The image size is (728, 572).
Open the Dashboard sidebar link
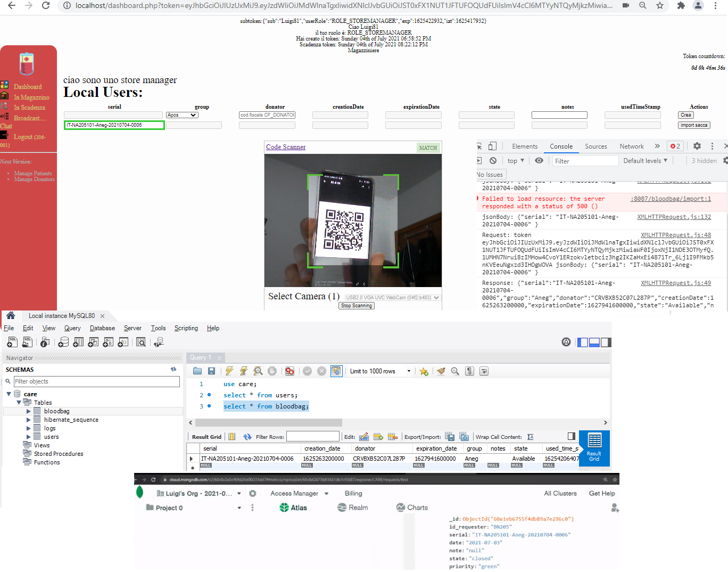tap(28, 87)
